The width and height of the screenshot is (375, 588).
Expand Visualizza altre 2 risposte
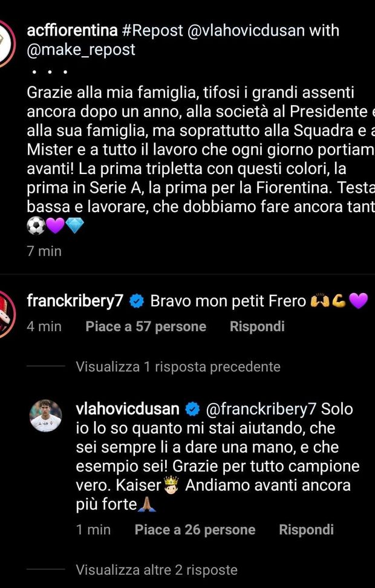(x=157, y=570)
